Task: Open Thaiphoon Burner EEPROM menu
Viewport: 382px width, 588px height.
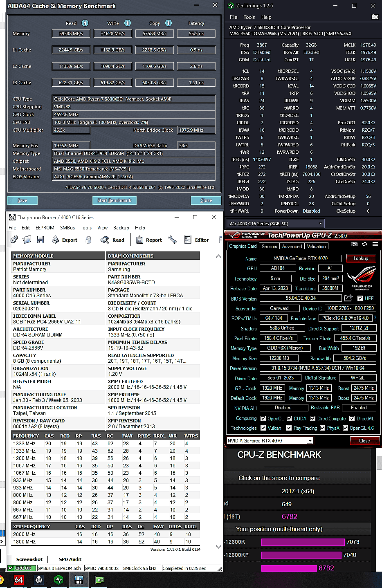Action: click(45, 228)
